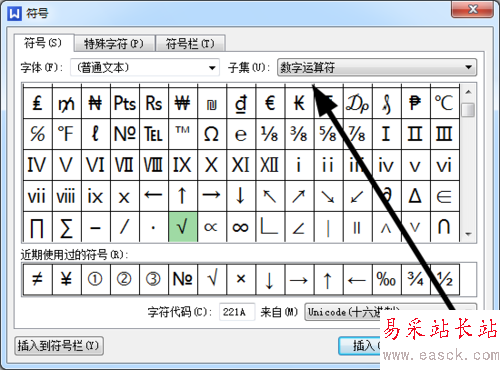The width and height of the screenshot is (500, 370).
Task: Select √ in recently used row
Action: click(x=212, y=279)
